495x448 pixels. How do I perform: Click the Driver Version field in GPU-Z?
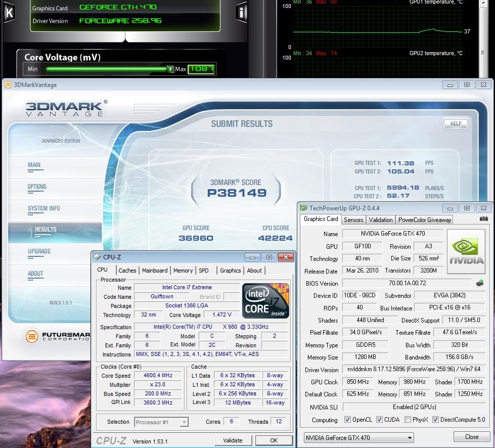414,369
